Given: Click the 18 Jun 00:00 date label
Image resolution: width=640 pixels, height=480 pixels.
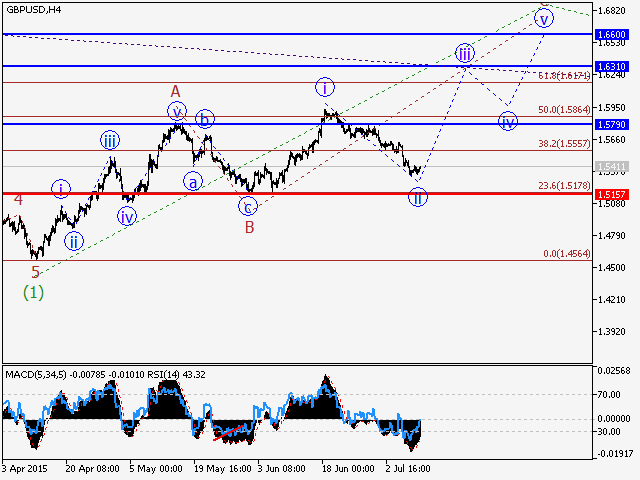Looking at the screenshot, I should tap(348, 468).
